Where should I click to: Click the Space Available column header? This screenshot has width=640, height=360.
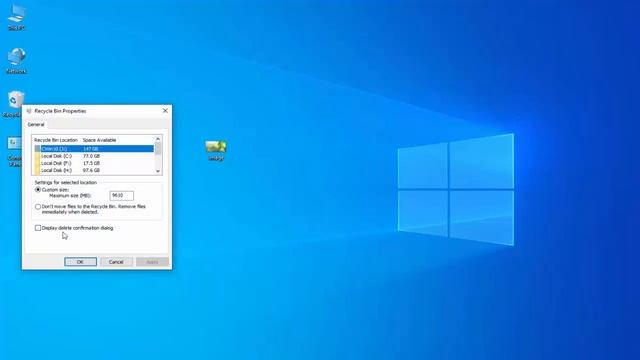tap(100, 140)
